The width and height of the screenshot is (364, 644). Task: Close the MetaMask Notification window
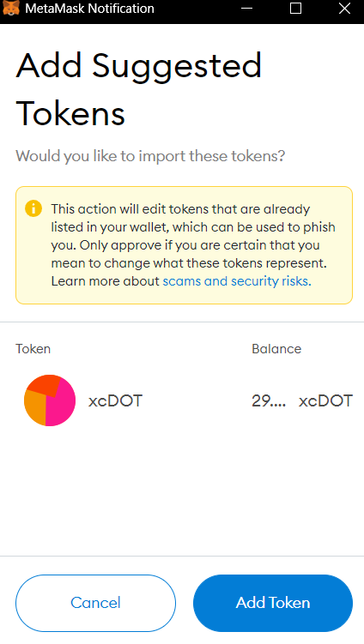tap(344, 9)
